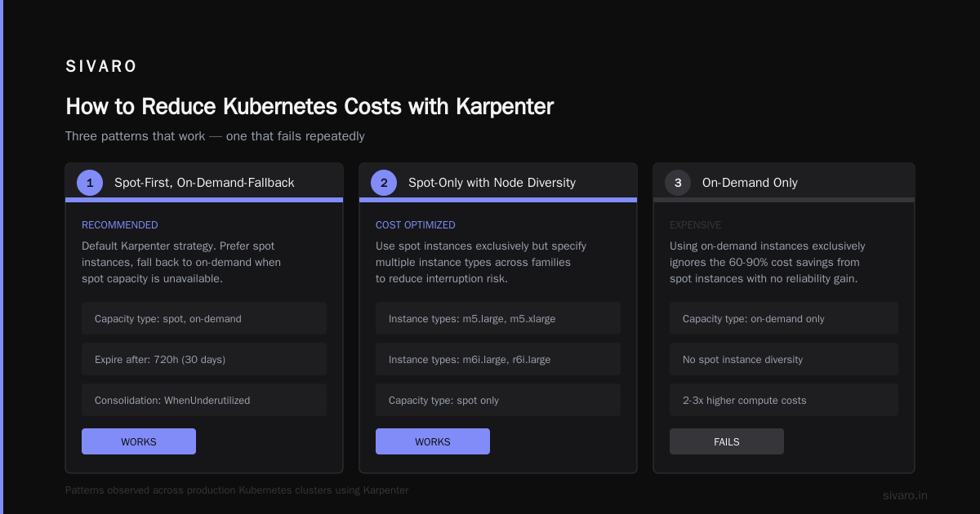The image size is (980, 514).
Task: Click the RECOMMENDED label
Action: pos(120,225)
